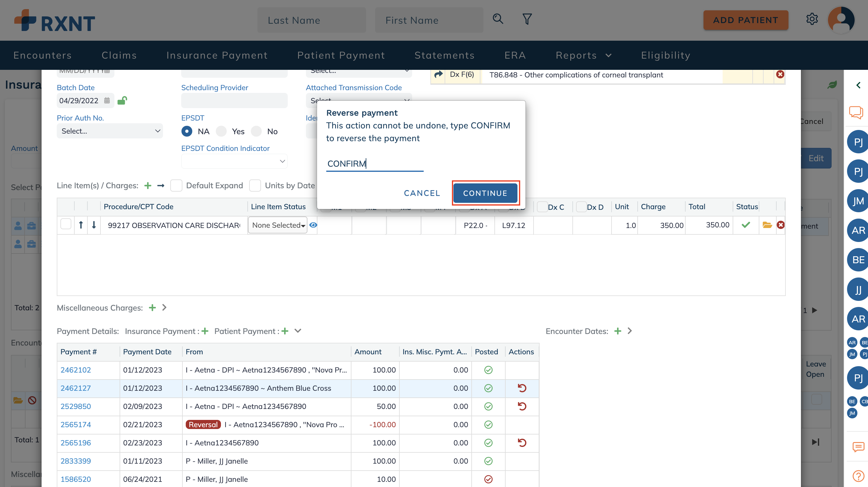Delete the 99217 line item row
868x487 pixels.
[x=780, y=225]
